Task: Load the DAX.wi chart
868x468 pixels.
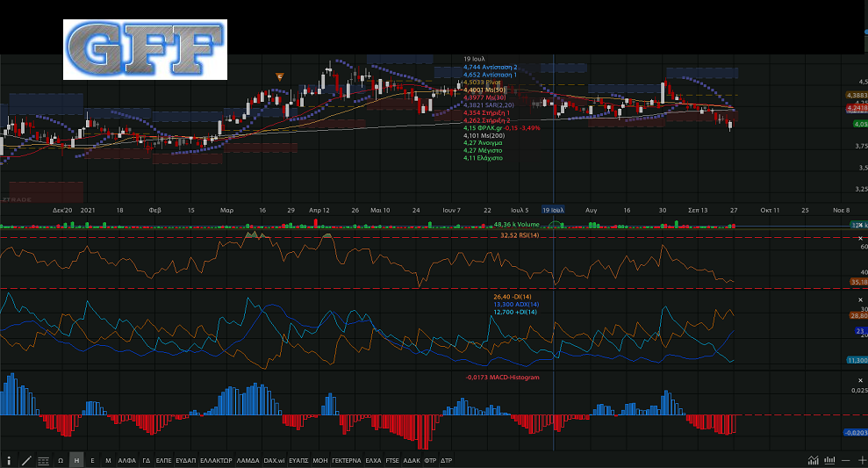Action: click(274, 460)
